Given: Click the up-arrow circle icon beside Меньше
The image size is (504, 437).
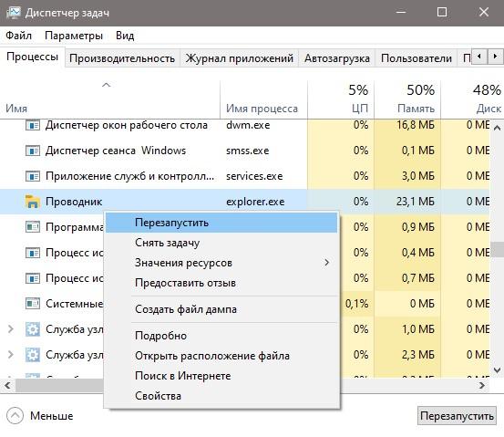Looking at the screenshot, I should click(15, 416).
